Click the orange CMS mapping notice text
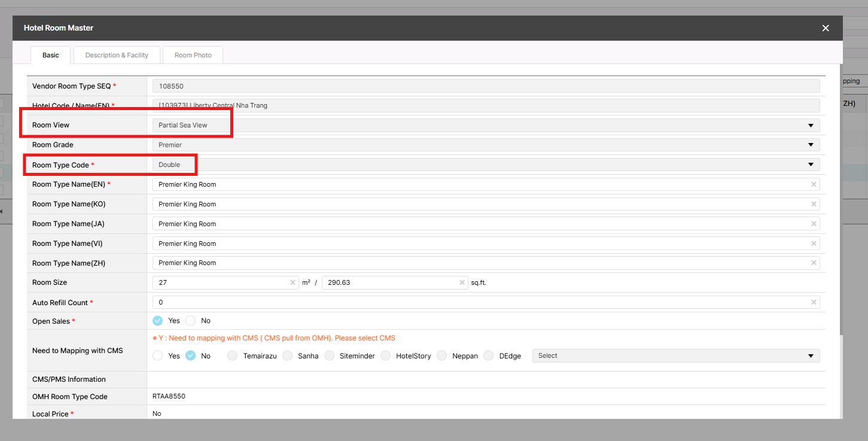The width and height of the screenshot is (868, 441). click(x=274, y=338)
